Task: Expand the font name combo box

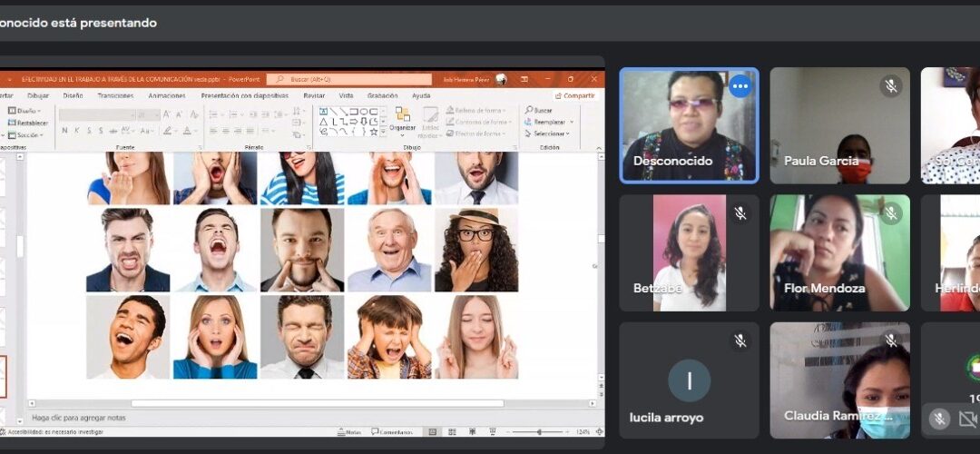Action: click(x=132, y=115)
